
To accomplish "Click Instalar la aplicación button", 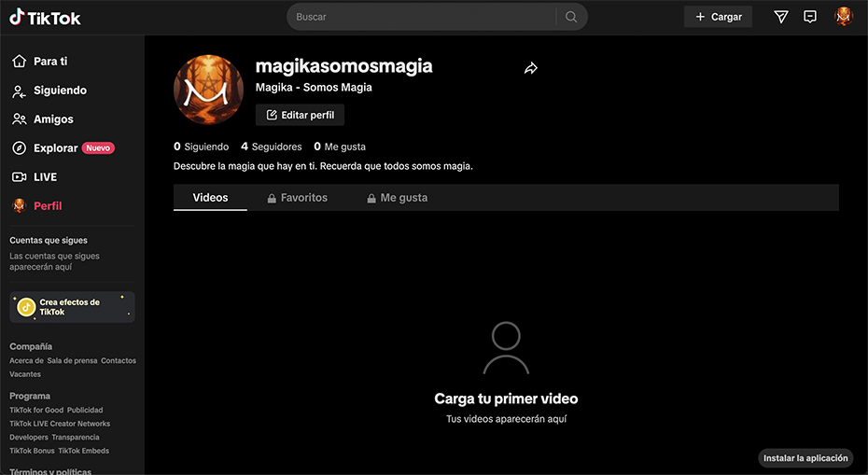I will (x=805, y=458).
